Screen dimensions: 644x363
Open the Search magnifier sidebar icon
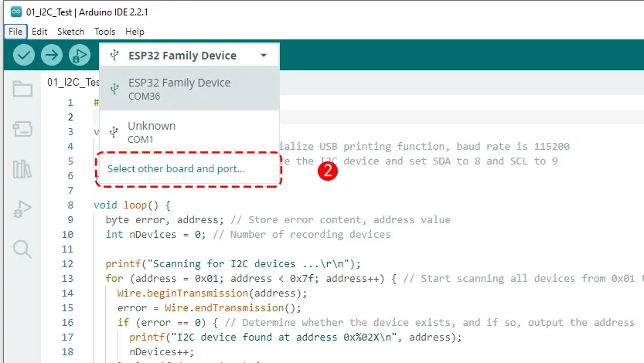coord(22,249)
